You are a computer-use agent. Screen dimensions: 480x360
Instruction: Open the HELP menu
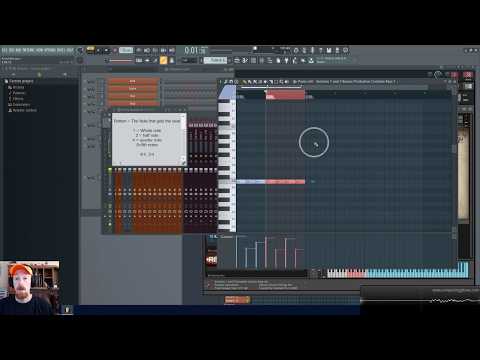tap(70, 50)
